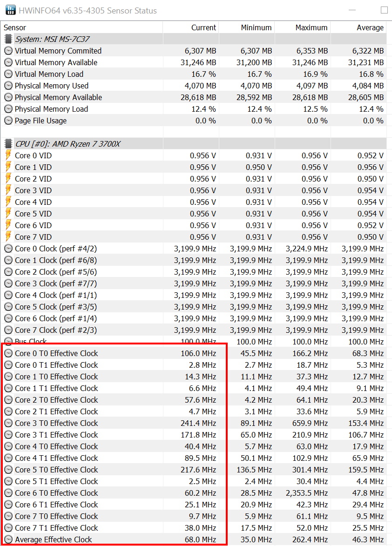
Task: Click the clock icon for Core 6 T1 Effective Clock
Action: click(8, 505)
